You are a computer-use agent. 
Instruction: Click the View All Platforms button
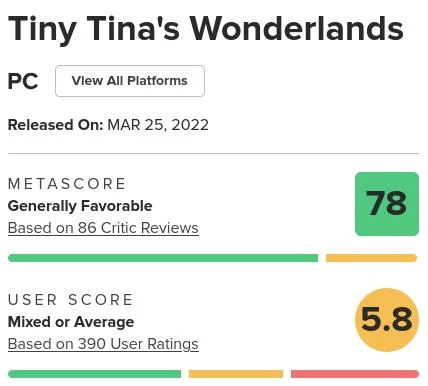pos(130,81)
